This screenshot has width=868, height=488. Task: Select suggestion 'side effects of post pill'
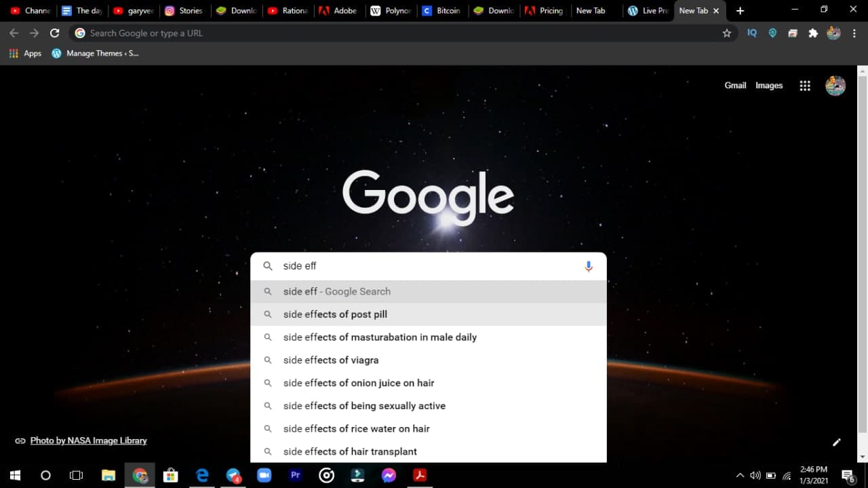(x=429, y=314)
